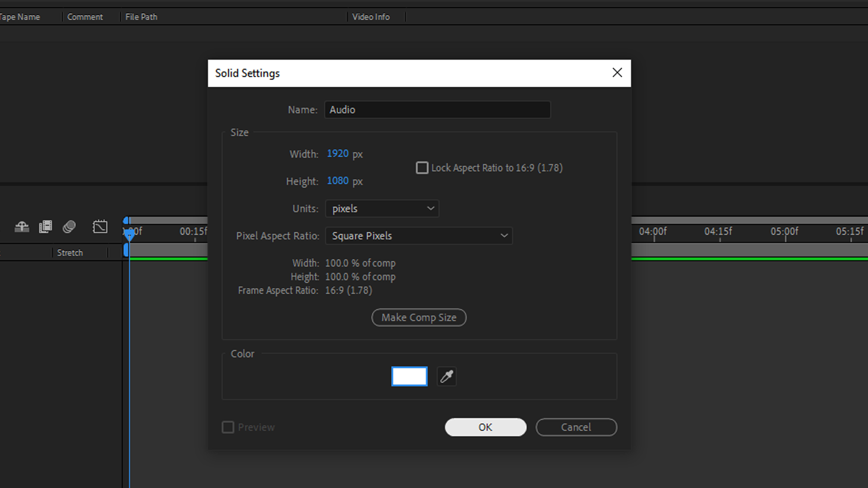This screenshot has height=488, width=868.
Task: Select the Globe/World icon in toolbar
Action: [x=70, y=226]
